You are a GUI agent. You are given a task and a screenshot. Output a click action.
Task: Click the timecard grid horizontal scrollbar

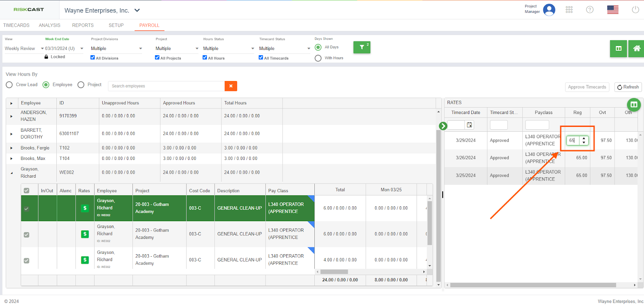pos(334,272)
